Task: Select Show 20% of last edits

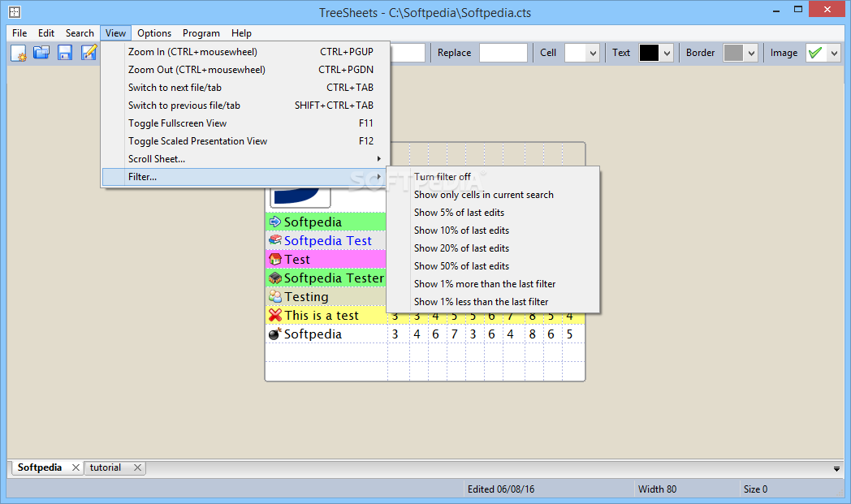Action: click(x=493, y=248)
